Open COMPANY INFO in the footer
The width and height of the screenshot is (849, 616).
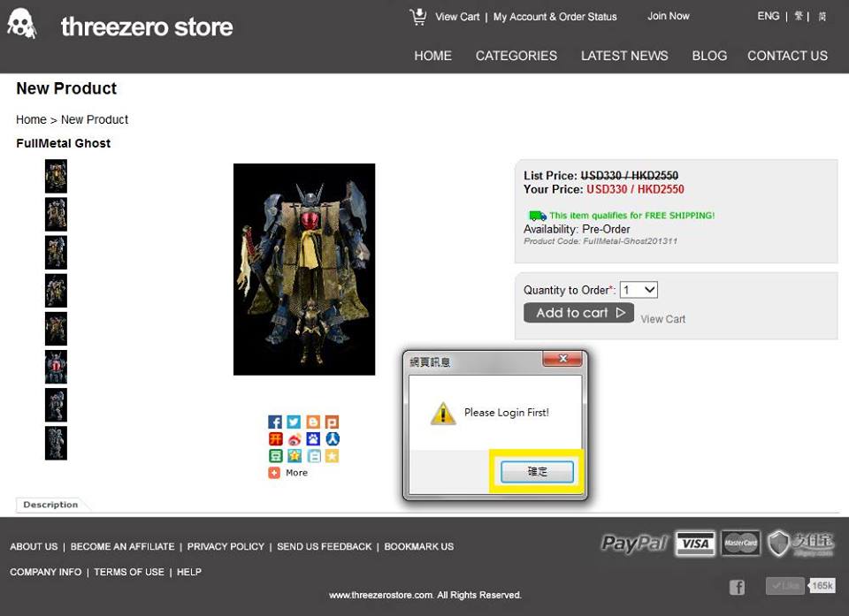click(45, 572)
